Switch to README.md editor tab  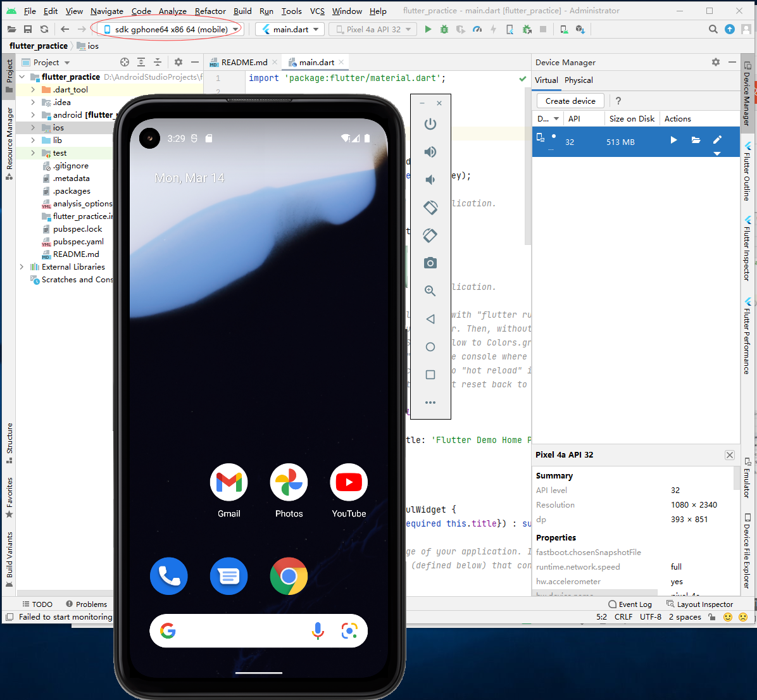[244, 62]
